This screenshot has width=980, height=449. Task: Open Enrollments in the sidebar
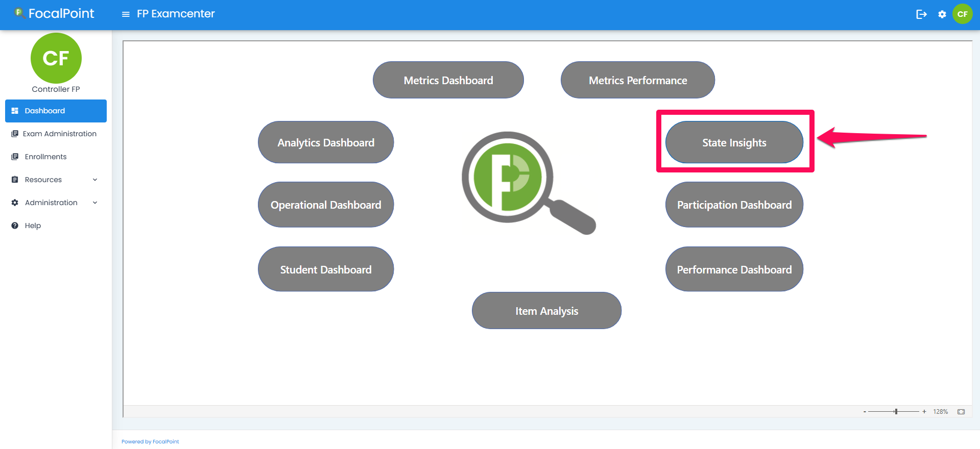56,157
